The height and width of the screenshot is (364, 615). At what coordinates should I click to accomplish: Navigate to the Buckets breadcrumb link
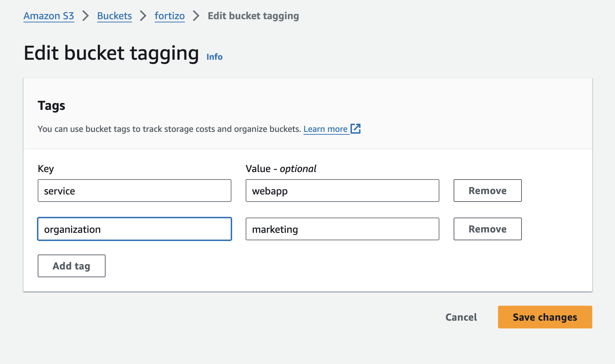[x=114, y=16]
